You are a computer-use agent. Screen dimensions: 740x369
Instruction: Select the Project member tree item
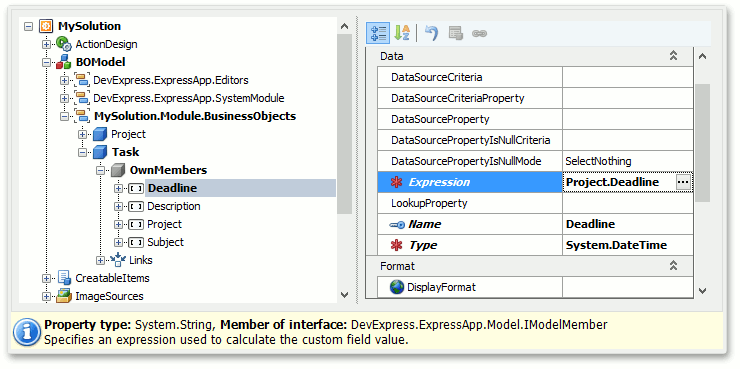165,224
